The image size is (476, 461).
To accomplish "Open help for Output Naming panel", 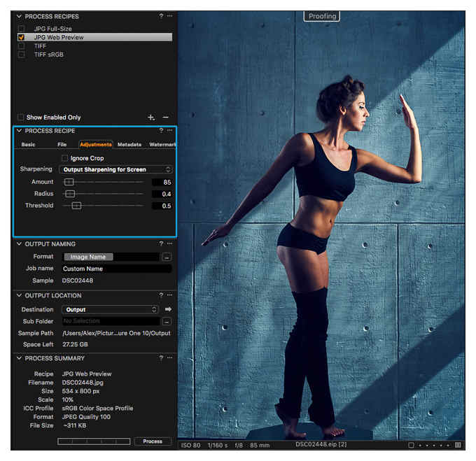I will click(161, 243).
